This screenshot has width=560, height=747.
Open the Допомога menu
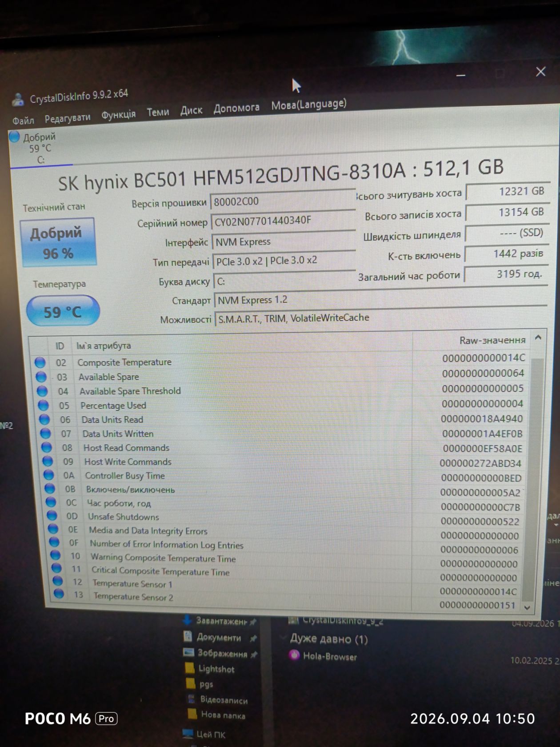236,108
